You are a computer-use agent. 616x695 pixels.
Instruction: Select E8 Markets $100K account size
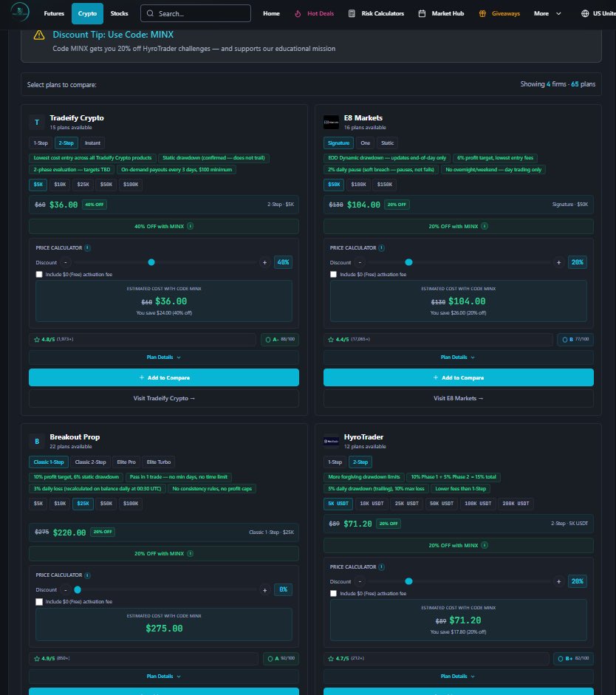358,185
